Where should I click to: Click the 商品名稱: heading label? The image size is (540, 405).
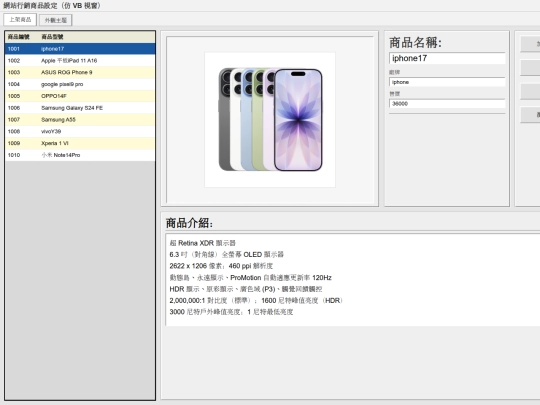(x=415, y=42)
